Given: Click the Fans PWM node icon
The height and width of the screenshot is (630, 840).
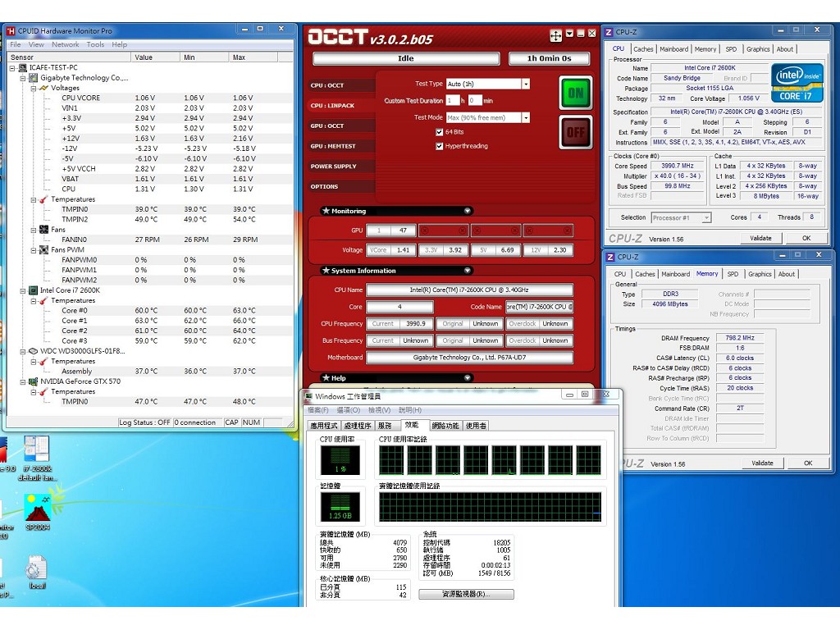Looking at the screenshot, I should [x=44, y=250].
